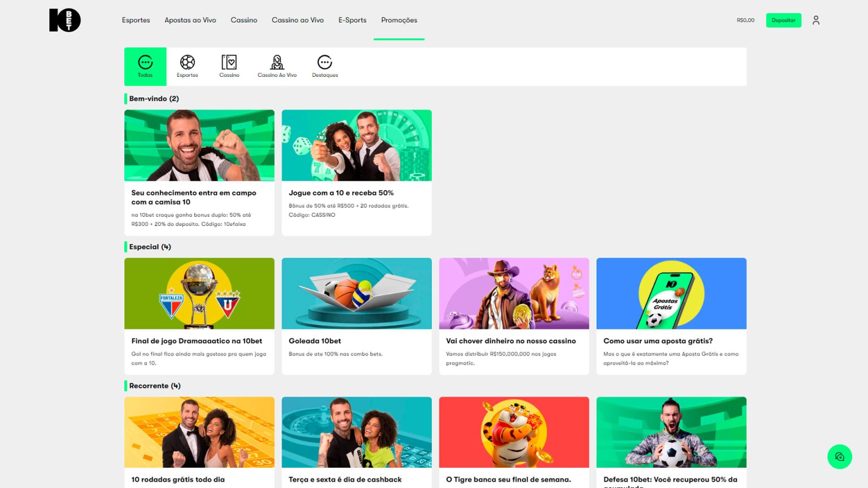Click the 'Mas o que é exatamente uma Aposta Grátis' text

[x=671, y=359]
